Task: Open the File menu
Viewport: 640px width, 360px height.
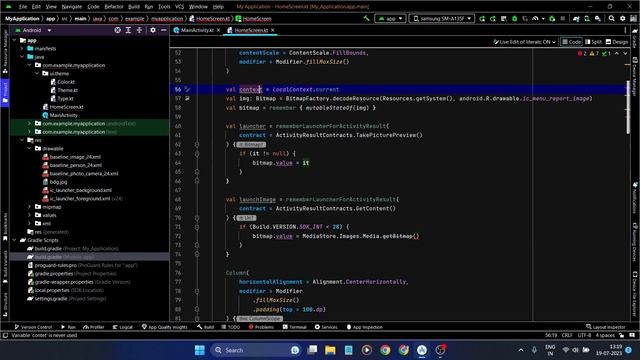Action: (x=23, y=7)
